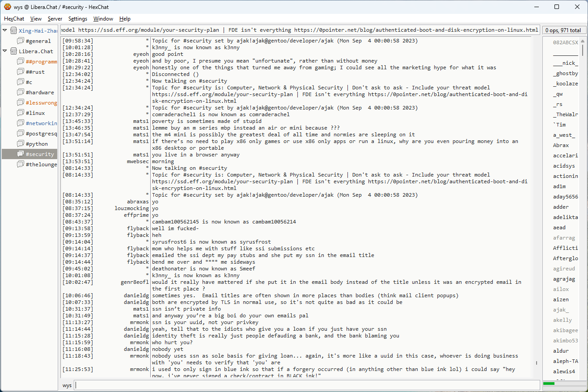
Task: Select user _qw in the user list
Action: point(558,94)
